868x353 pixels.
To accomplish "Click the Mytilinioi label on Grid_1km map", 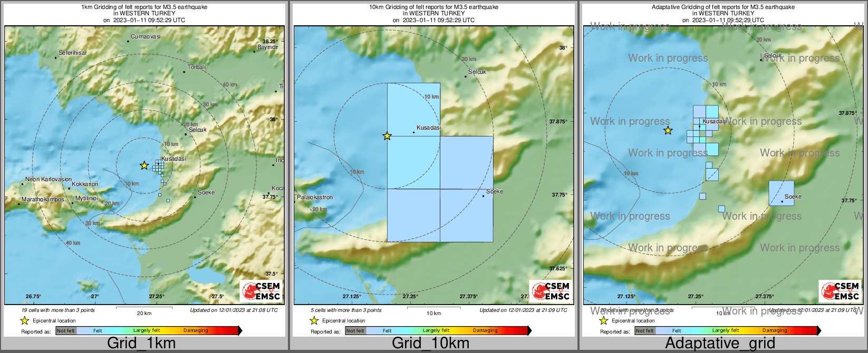I will coord(86,199).
